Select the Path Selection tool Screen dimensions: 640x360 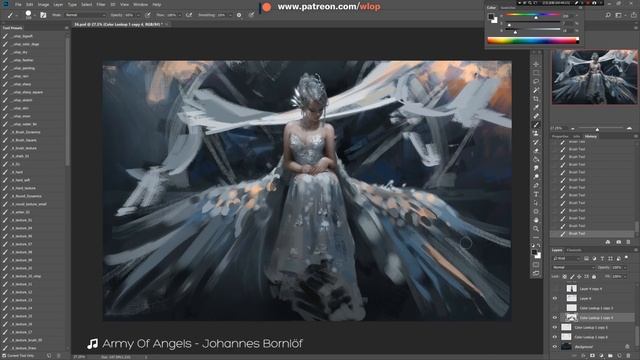pyautogui.click(x=536, y=203)
